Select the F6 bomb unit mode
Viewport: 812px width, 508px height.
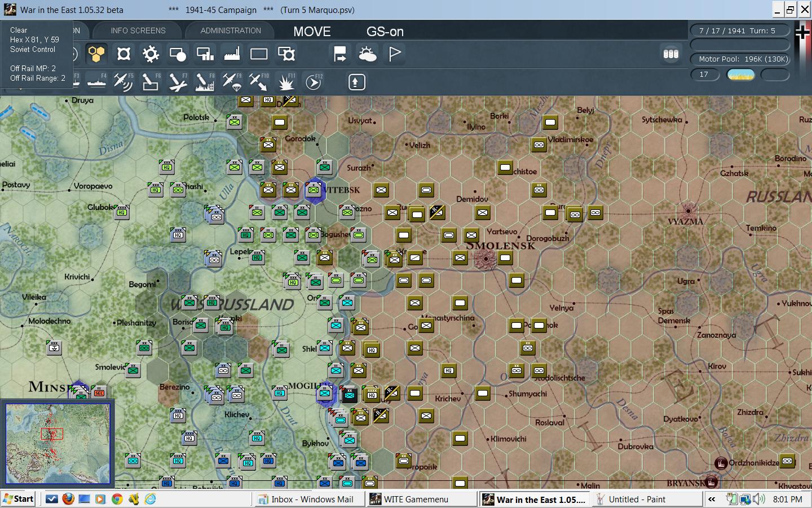point(150,82)
